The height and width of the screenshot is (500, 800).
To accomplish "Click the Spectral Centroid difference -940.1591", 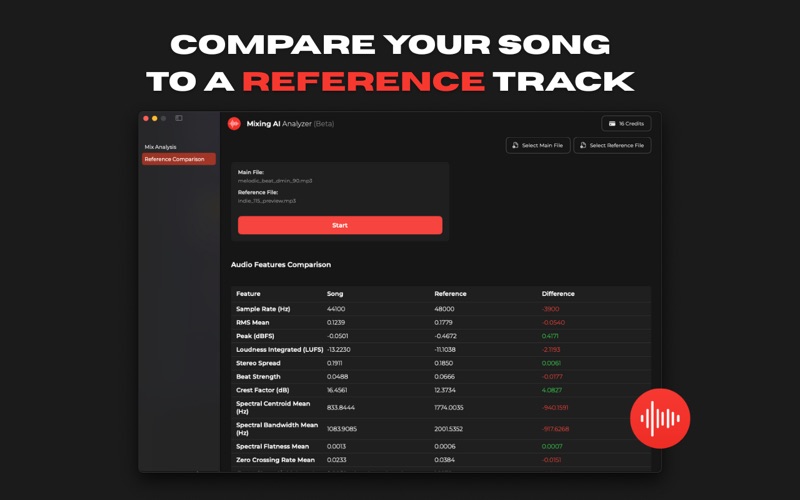I will [555, 408].
